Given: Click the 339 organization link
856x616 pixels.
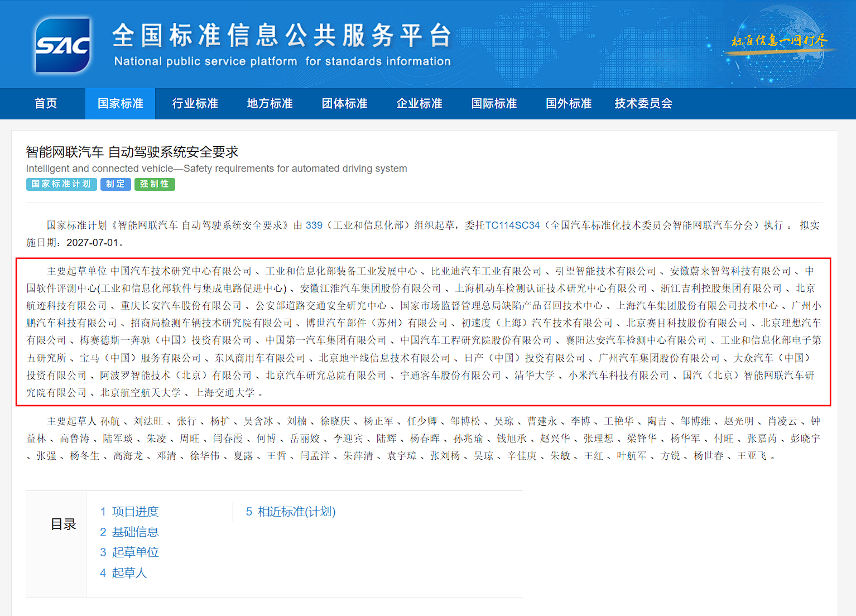Looking at the screenshot, I should 314,225.
